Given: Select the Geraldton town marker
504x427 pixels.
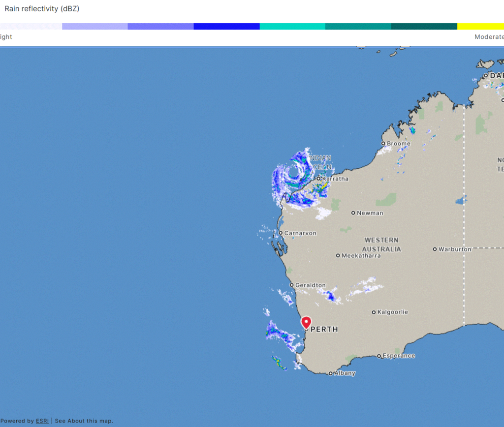Looking at the screenshot, I should 291,285.
